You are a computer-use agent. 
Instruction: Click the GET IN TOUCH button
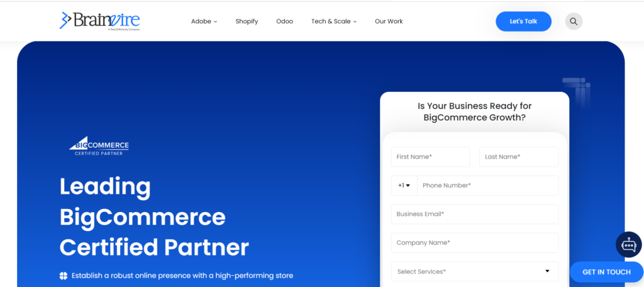click(606, 272)
